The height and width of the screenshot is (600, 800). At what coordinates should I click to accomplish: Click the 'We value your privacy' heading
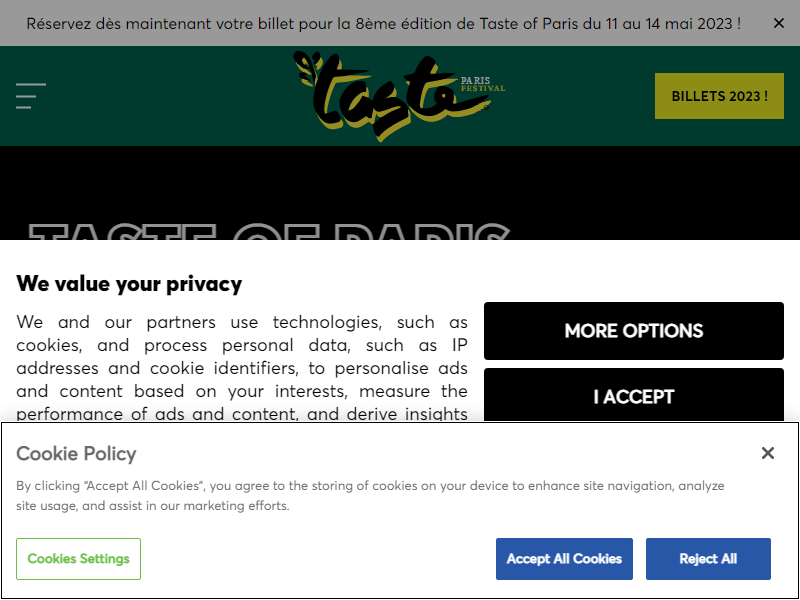point(129,284)
